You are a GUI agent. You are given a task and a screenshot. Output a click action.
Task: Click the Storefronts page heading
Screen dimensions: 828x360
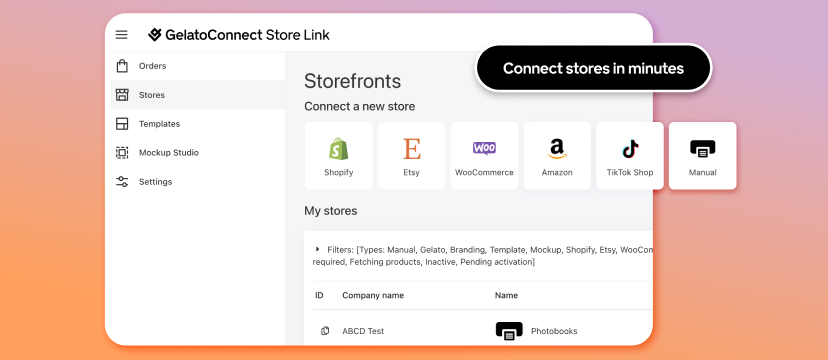pos(353,81)
